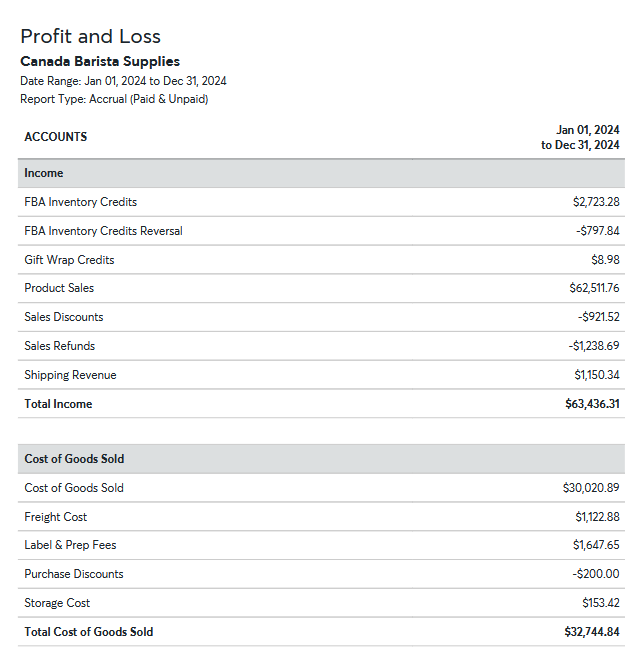Click the Gift Wrap Credits row
This screenshot has width=643, height=663.
69,260
